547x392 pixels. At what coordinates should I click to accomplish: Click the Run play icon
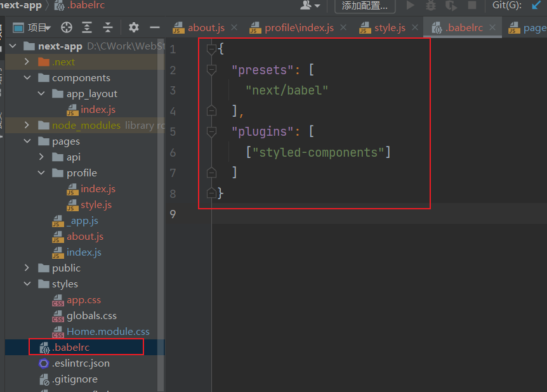coord(411,5)
